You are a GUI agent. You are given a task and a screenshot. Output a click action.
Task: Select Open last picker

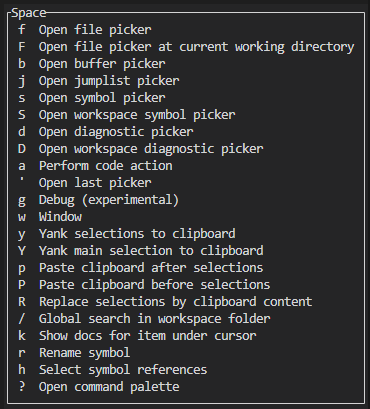point(85,183)
